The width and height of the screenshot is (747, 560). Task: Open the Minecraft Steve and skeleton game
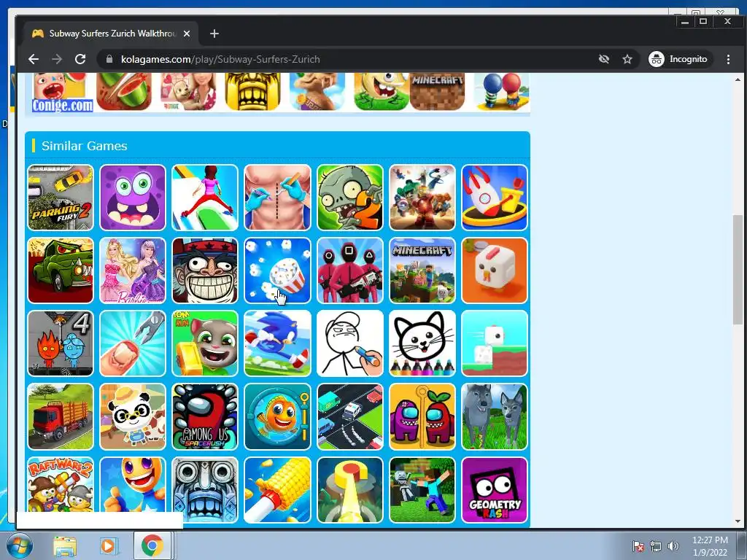[x=422, y=489]
